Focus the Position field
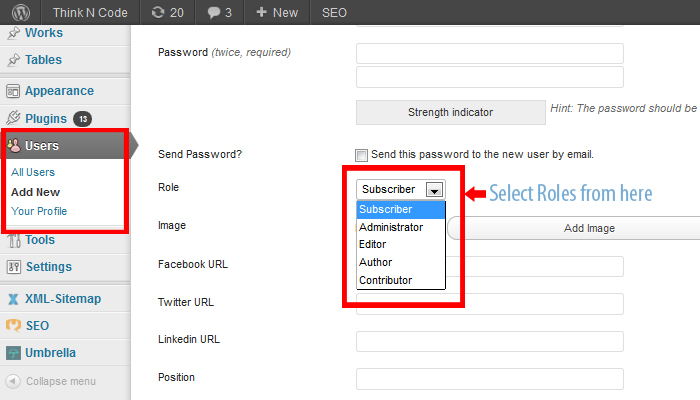The height and width of the screenshot is (400, 700). click(x=490, y=379)
